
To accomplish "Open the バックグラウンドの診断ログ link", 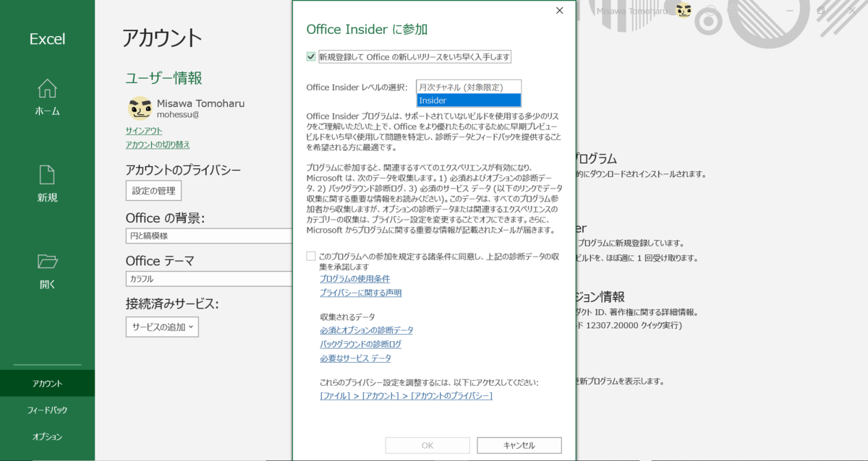I will pyautogui.click(x=361, y=344).
